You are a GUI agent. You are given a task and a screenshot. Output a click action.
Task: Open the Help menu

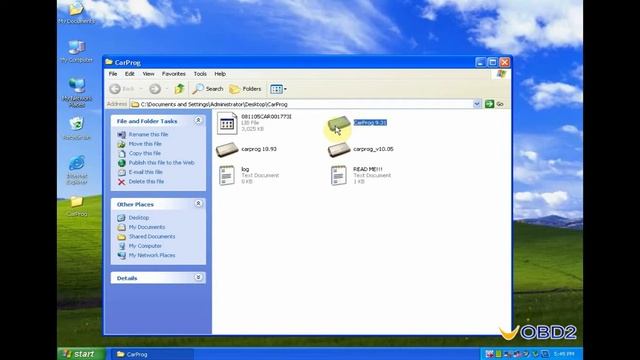coord(220,74)
